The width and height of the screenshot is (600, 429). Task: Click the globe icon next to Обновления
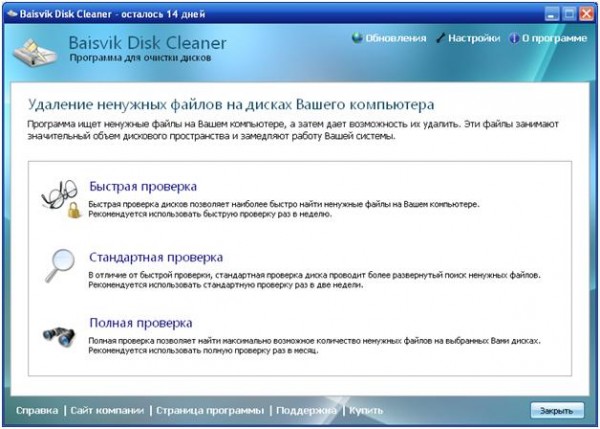357,38
